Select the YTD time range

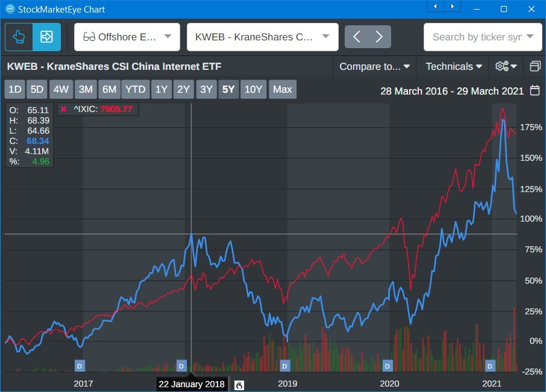[x=136, y=89]
